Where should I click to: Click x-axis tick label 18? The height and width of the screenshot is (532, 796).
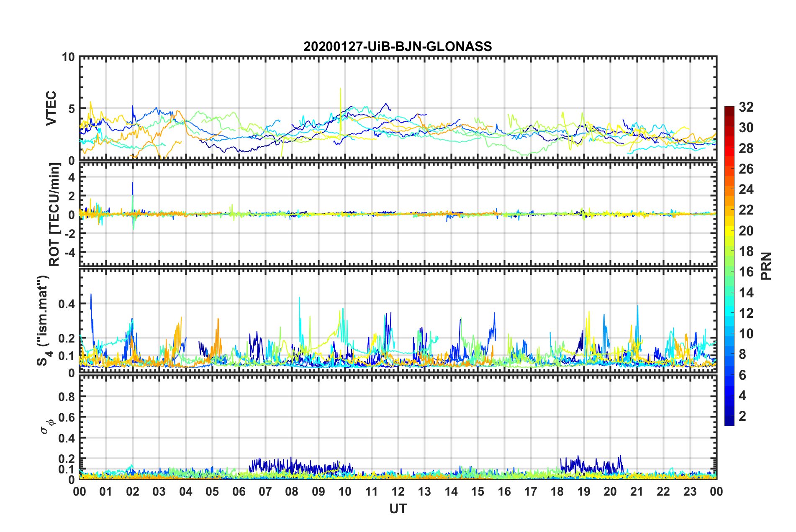pos(557,491)
